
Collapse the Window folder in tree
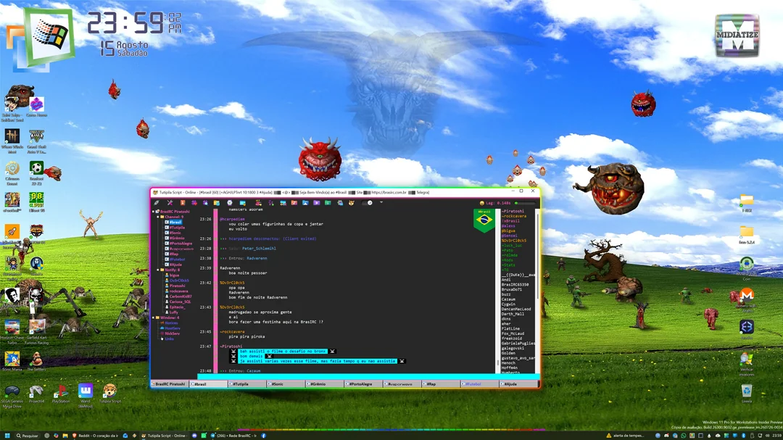click(153, 318)
